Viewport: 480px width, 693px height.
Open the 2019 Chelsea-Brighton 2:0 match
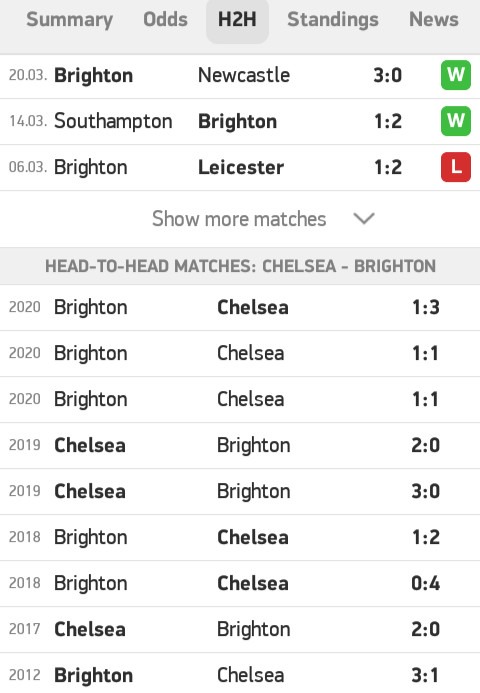coord(240,446)
